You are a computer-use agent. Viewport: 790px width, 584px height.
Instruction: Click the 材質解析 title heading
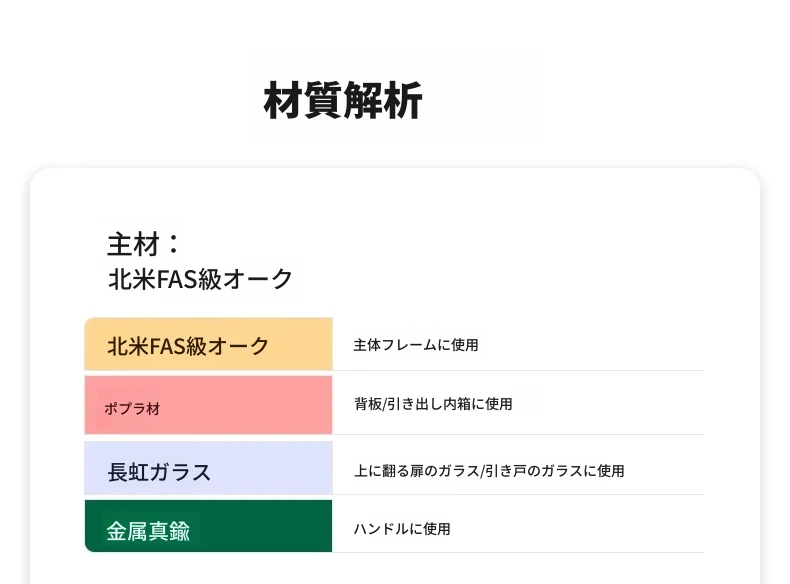click(x=343, y=101)
